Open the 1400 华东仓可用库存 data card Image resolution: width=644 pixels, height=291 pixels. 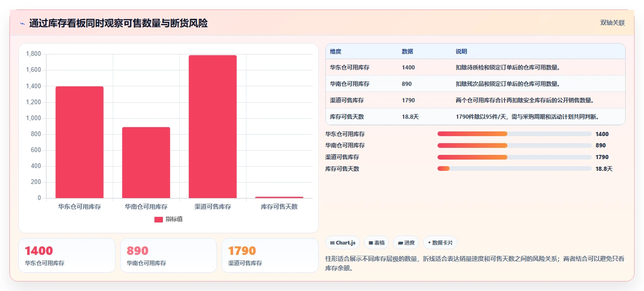click(67, 255)
